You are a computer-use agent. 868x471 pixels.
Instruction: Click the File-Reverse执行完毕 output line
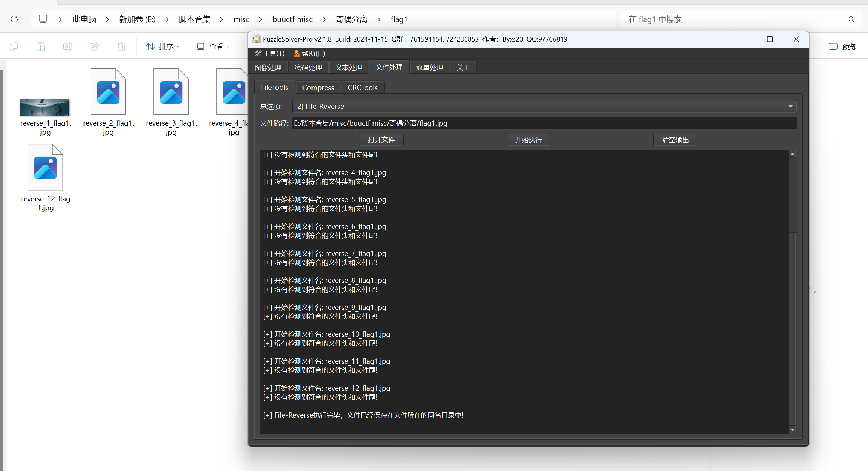point(363,415)
